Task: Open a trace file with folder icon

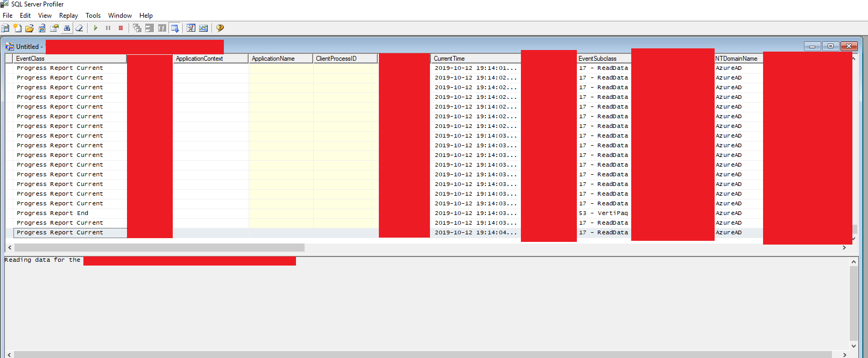Action: pos(30,28)
